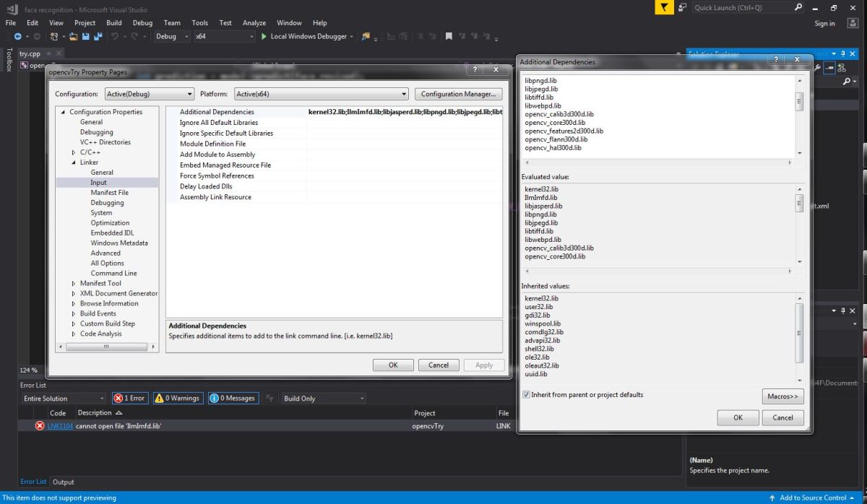Open the LNK1104 error code link
867x504 pixels.
pos(60,426)
